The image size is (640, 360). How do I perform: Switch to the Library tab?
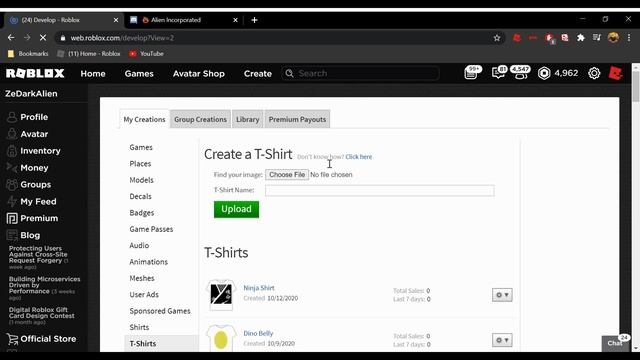[x=248, y=119]
